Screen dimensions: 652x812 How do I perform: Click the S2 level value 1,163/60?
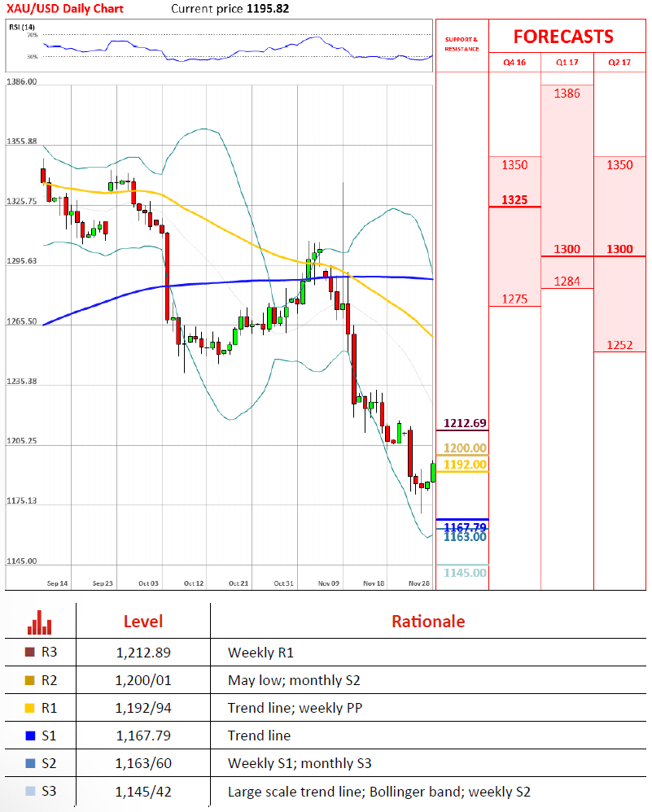click(143, 763)
